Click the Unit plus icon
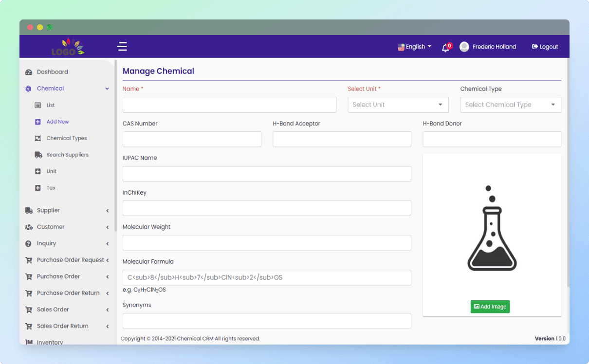The width and height of the screenshot is (589, 364). (38, 171)
